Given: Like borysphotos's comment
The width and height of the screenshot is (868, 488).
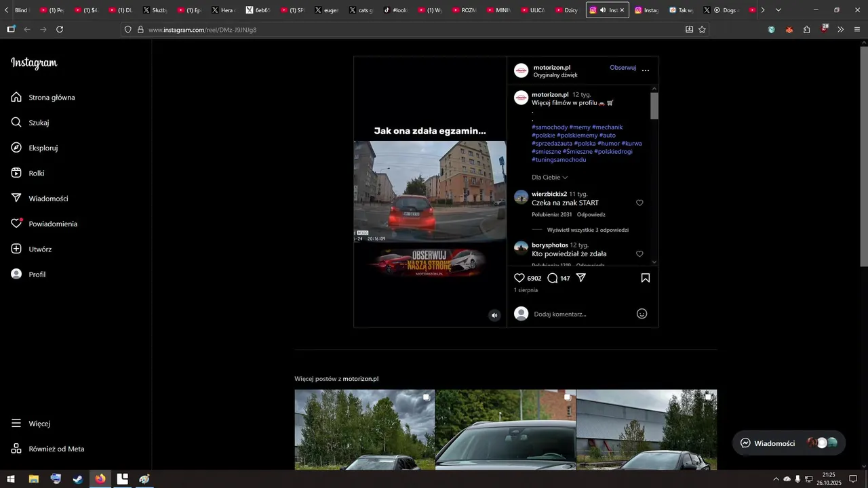Looking at the screenshot, I should coord(639,254).
